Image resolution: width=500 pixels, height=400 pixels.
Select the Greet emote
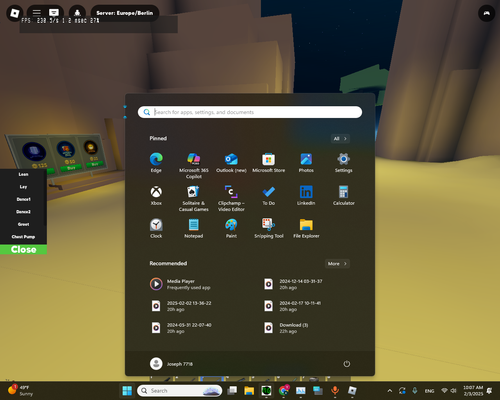[23, 224]
